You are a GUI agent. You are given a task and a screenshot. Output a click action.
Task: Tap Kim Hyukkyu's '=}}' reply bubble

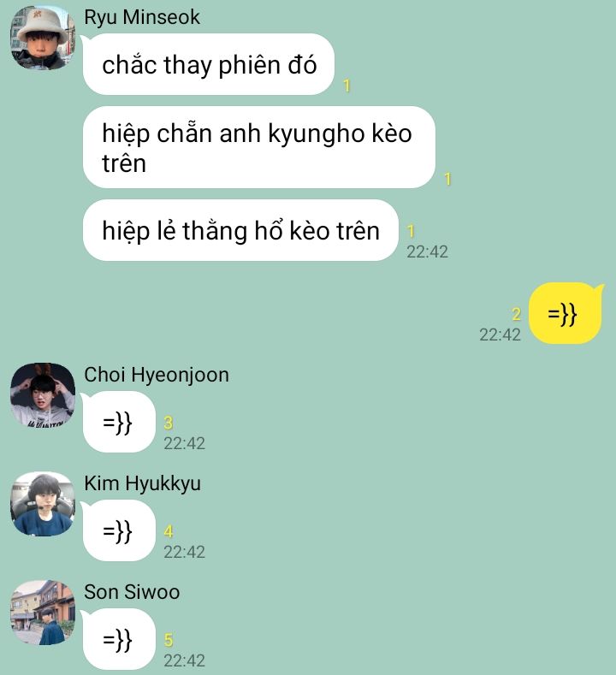tap(119, 530)
